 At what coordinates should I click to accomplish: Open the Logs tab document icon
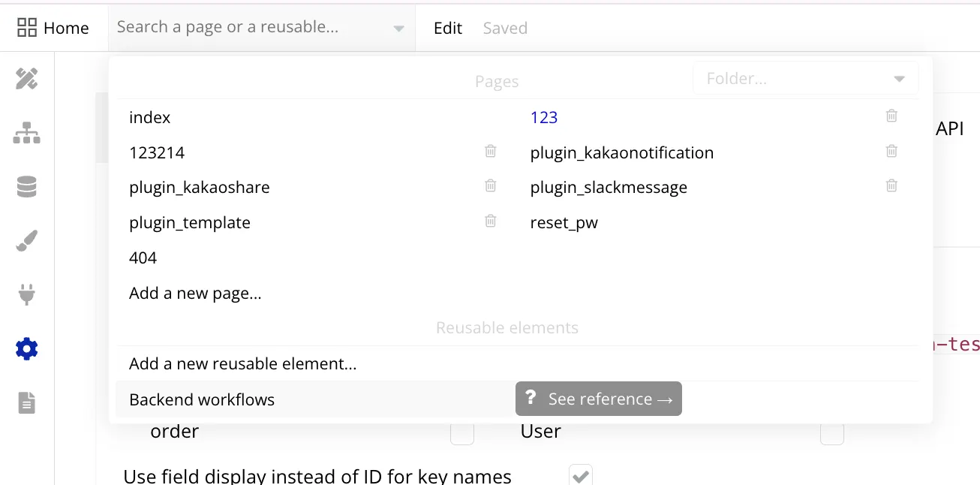(27, 403)
